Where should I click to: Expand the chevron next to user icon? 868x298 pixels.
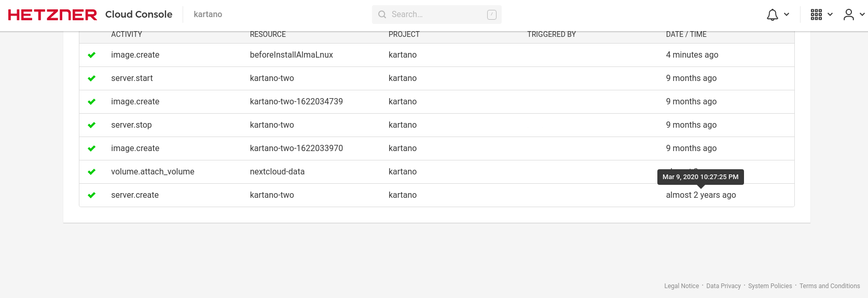pyautogui.click(x=862, y=15)
